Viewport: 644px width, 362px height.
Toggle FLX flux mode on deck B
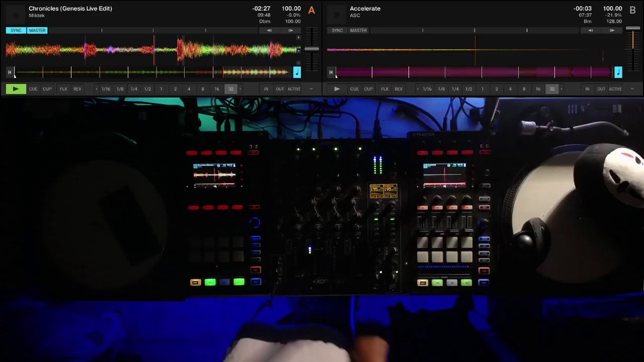click(x=384, y=89)
